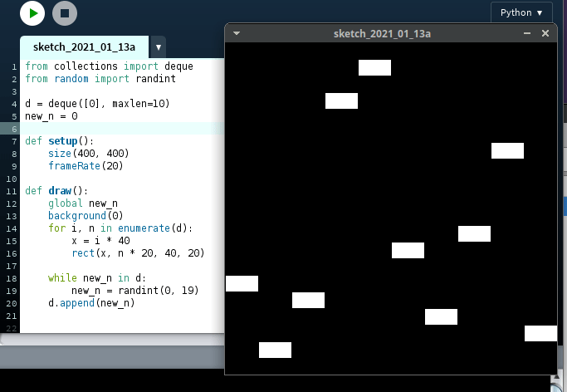Stop the running sketch
The image size is (567, 392).
tap(65, 13)
